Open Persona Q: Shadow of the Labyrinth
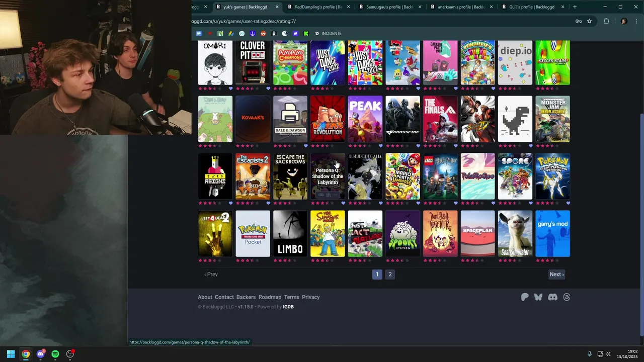Screen dimensions: 644x362 point(328,176)
